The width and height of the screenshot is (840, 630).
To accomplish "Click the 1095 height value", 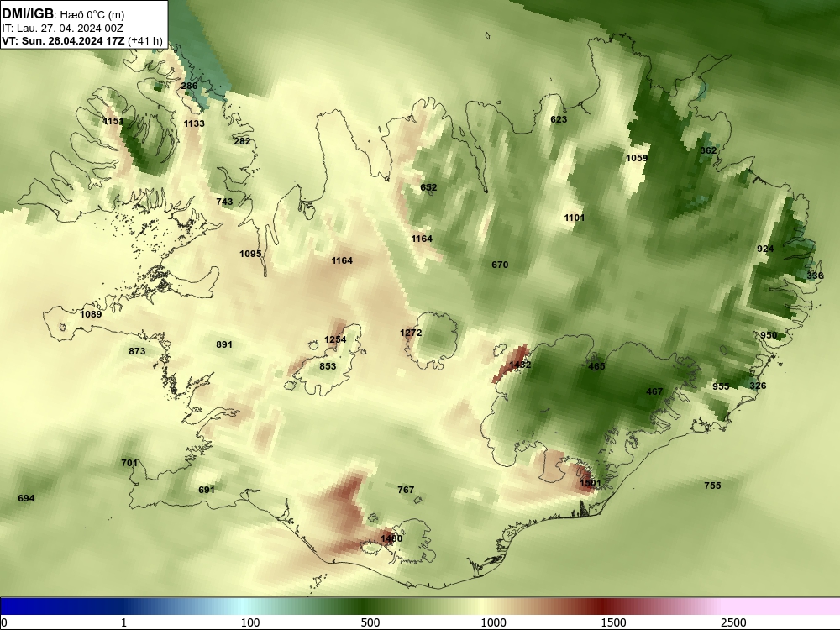I will tap(250, 254).
